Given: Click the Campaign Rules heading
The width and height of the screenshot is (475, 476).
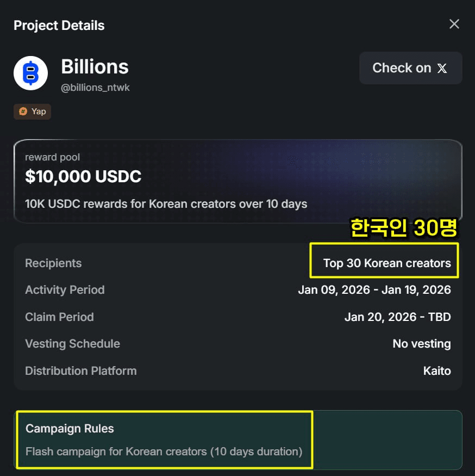Looking at the screenshot, I should click(70, 429).
